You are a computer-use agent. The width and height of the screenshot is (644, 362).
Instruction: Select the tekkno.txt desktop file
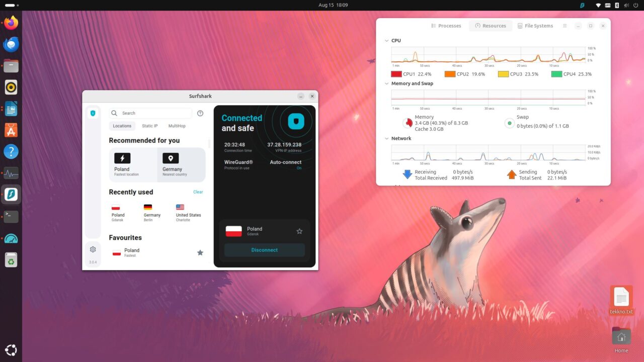coord(621,300)
